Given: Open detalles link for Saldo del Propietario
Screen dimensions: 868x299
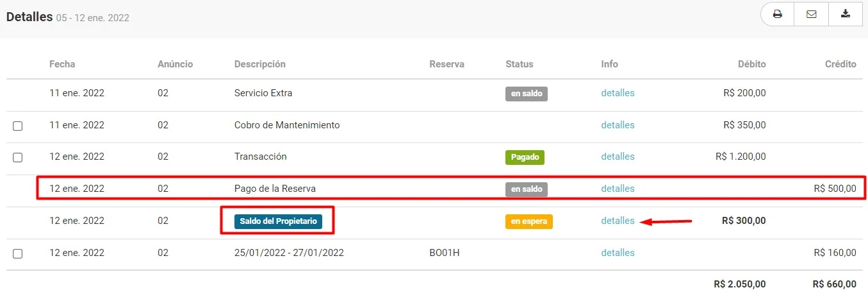Looking at the screenshot, I should coord(618,221).
